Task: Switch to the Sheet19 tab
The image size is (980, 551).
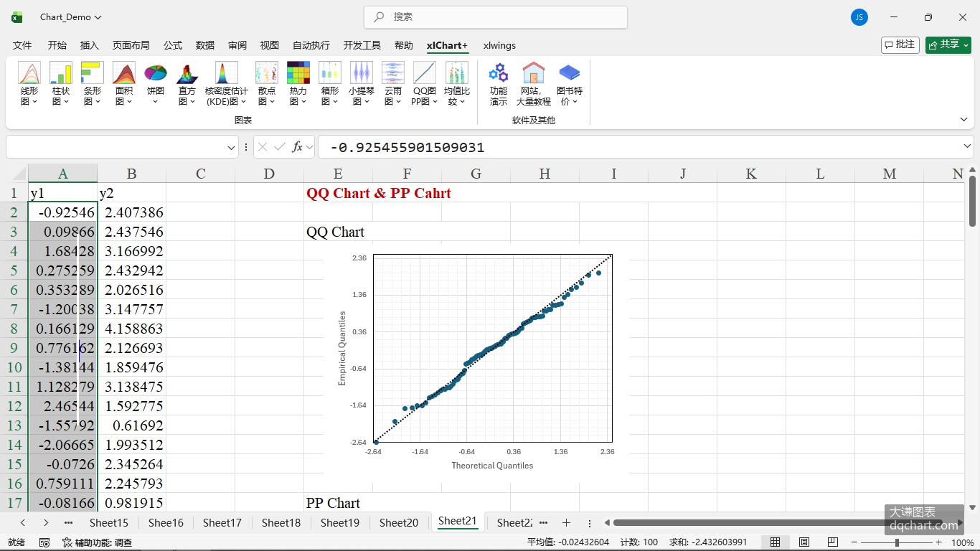Action: (x=340, y=523)
